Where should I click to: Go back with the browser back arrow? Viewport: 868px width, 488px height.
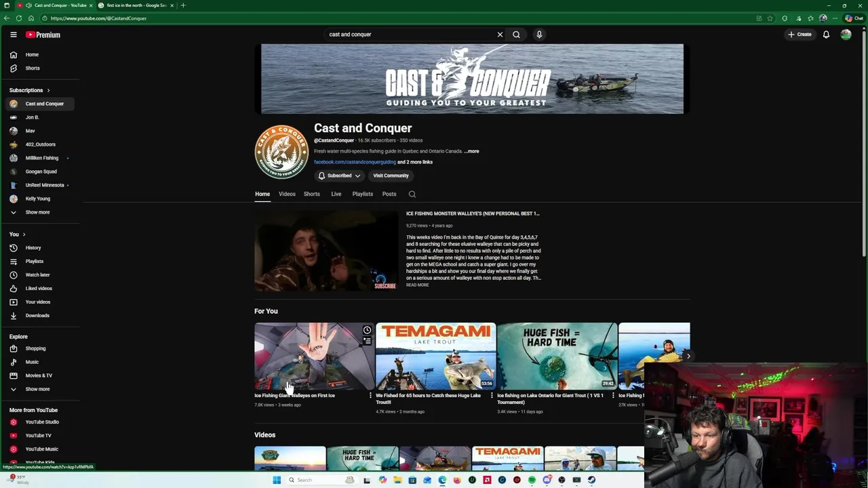tap(7, 18)
